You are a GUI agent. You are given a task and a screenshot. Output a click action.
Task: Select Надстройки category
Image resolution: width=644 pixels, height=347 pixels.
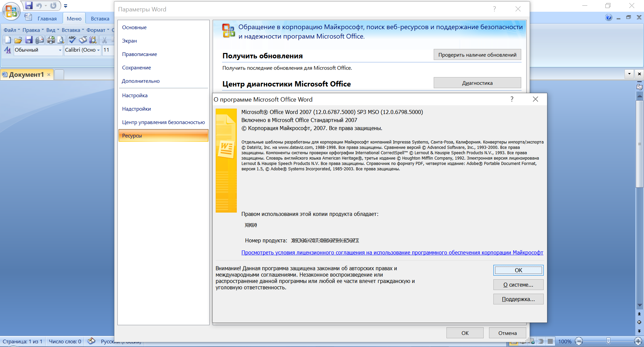pyautogui.click(x=163, y=109)
